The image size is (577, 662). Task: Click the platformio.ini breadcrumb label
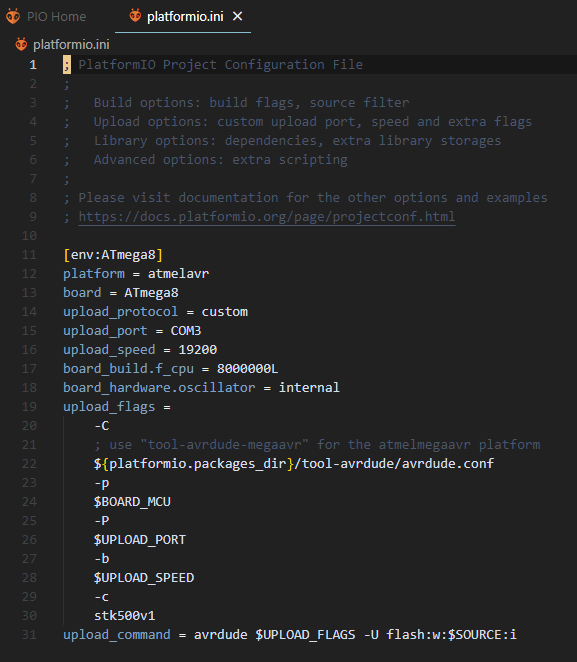[x=71, y=44]
